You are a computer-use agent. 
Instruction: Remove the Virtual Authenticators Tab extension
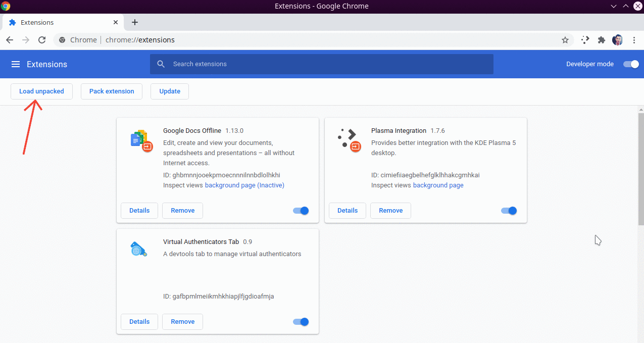[182, 322]
